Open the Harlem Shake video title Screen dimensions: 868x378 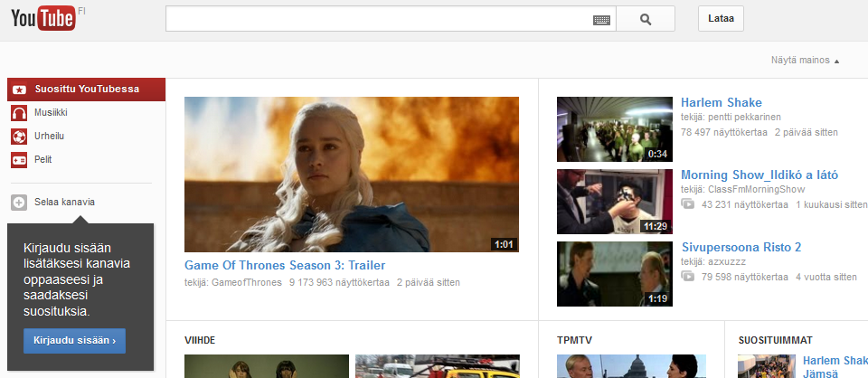pos(721,103)
